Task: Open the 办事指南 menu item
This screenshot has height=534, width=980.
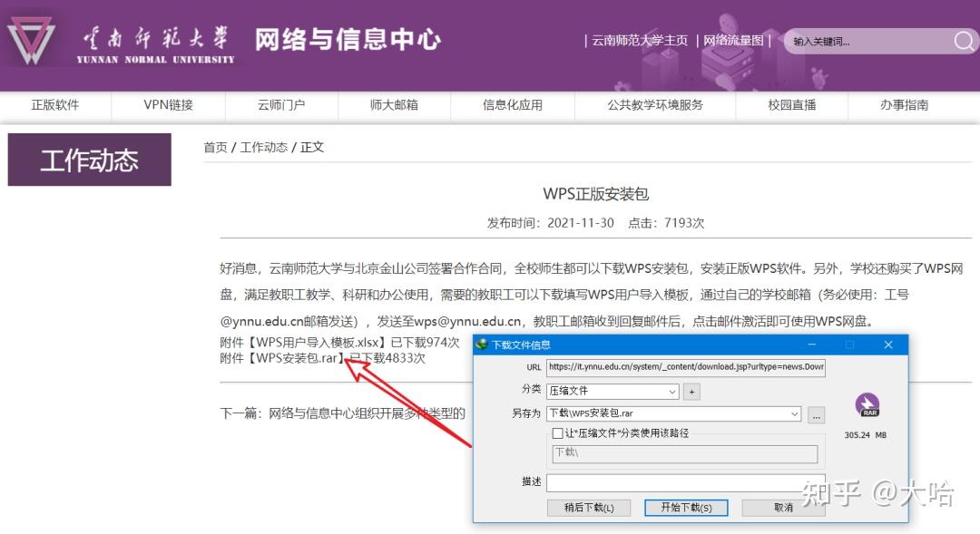Action: tap(904, 105)
